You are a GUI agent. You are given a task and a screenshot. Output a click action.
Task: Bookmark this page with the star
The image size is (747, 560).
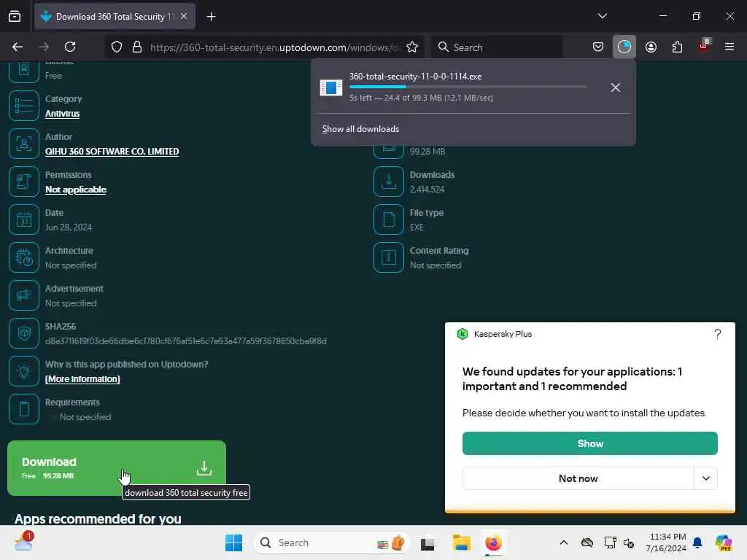412,47
